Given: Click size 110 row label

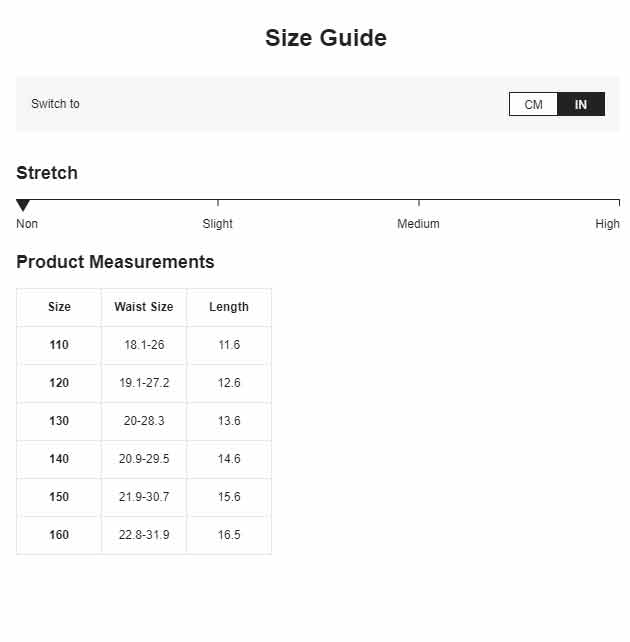Looking at the screenshot, I should [x=59, y=345].
